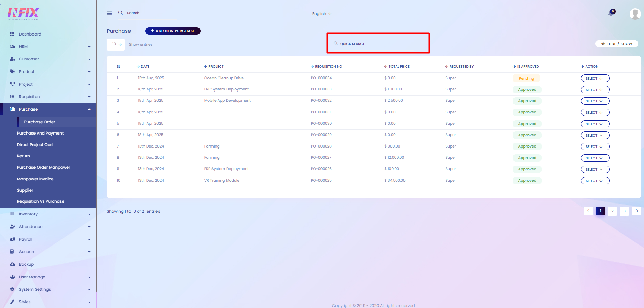The image size is (644, 308).
Task: Go to previous page arrow
Action: 588,211
